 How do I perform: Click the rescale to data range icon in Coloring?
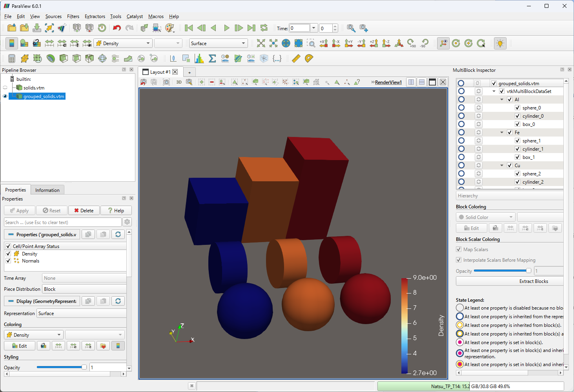[58, 346]
